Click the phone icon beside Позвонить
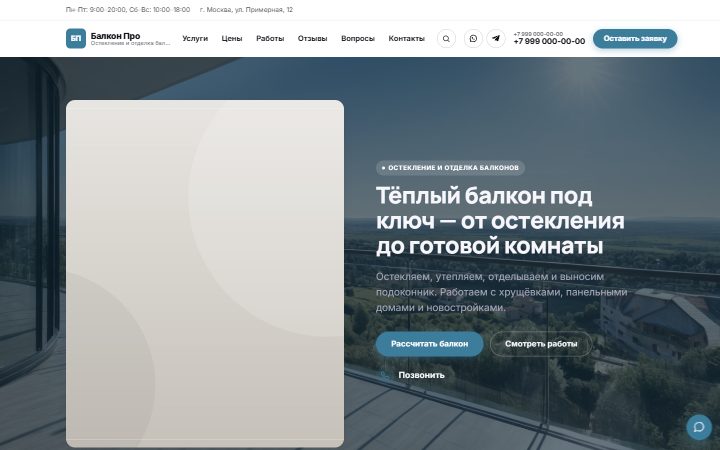The image size is (720, 450). 385,375
